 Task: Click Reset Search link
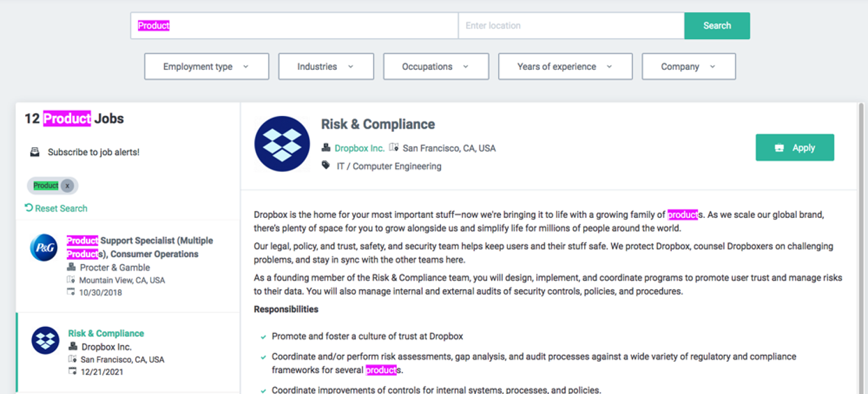[56, 208]
